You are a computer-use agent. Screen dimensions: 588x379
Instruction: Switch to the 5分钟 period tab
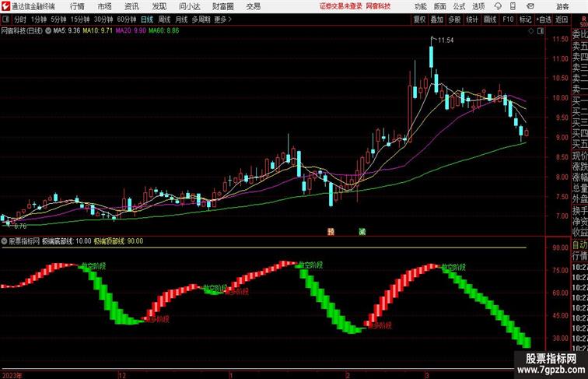point(58,19)
